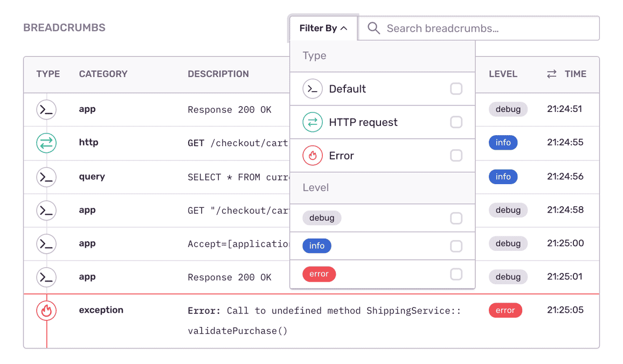This screenshot has width=623, height=364.
Task: Click the blue info badge in the http row
Action: 503,143
